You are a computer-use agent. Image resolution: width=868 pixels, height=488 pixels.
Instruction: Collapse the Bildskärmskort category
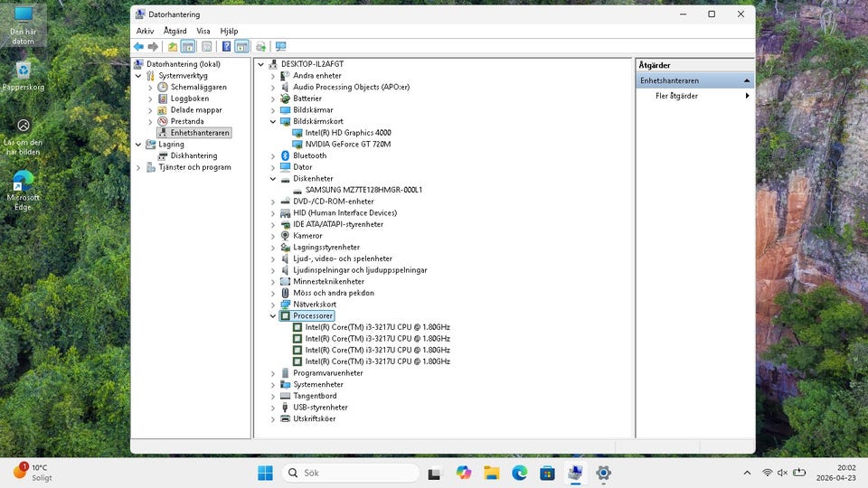click(273, 121)
